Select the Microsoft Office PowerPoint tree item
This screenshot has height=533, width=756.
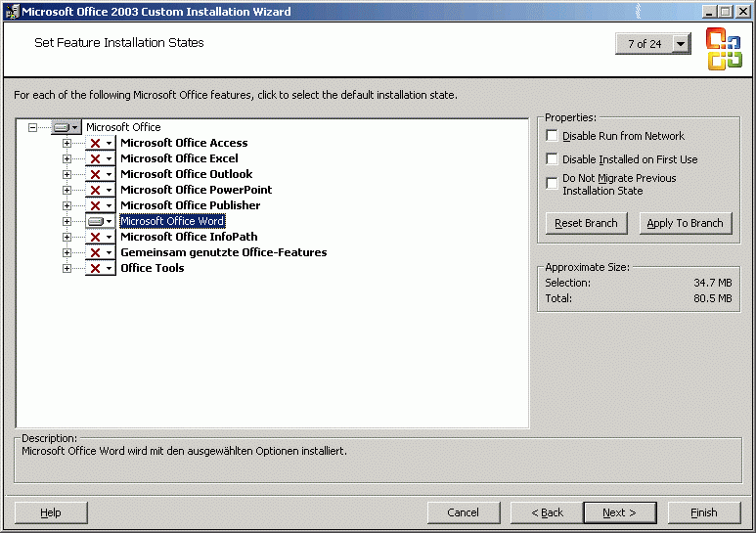click(197, 190)
